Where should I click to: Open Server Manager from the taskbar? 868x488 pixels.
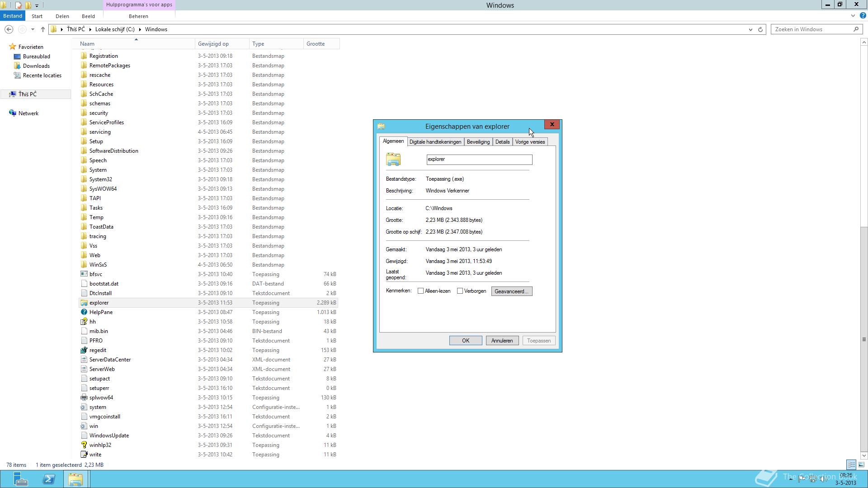pos(20,479)
